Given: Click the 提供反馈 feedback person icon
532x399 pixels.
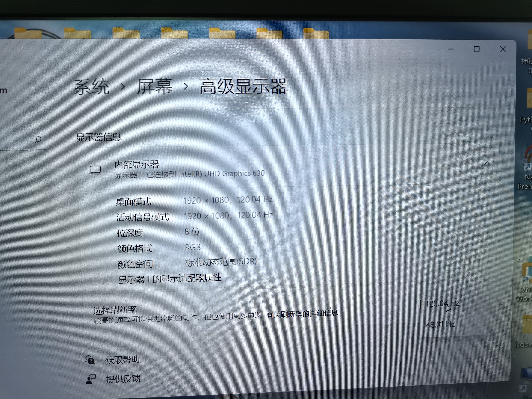Looking at the screenshot, I should pyautogui.click(x=91, y=379).
